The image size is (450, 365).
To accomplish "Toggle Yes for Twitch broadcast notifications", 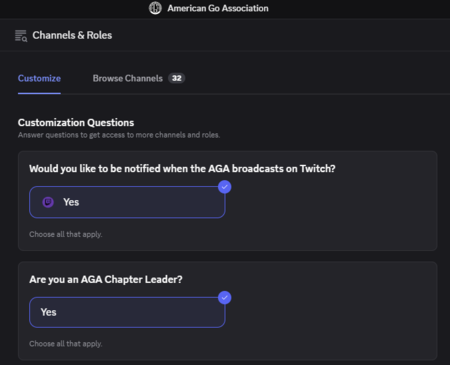I will (127, 202).
